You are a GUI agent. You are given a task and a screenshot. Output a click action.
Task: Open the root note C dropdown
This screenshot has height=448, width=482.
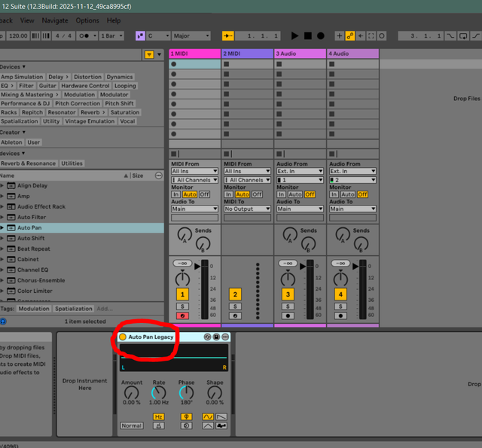pos(158,36)
